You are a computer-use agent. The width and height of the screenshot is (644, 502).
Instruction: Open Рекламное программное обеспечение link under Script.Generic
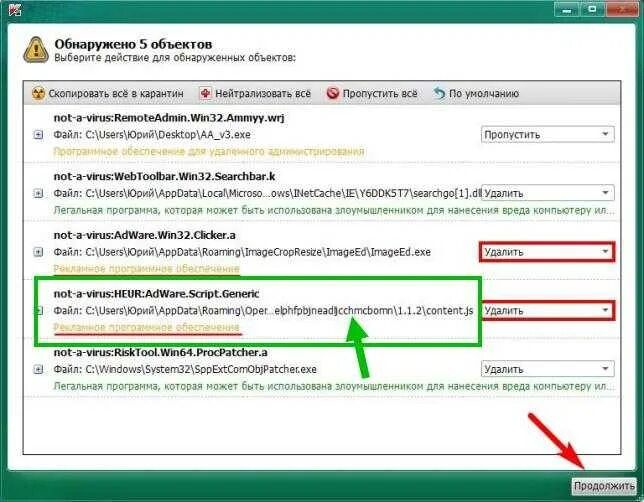(146, 327)
